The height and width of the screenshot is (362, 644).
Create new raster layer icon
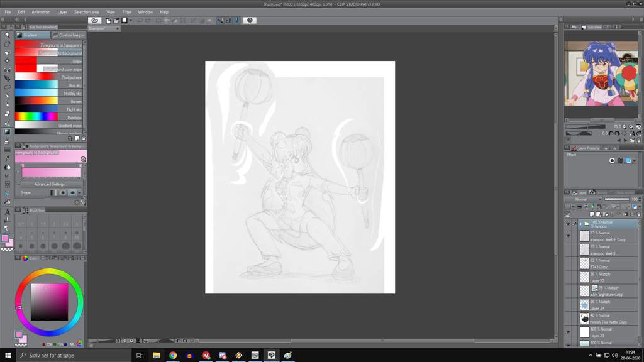pos(592,214)
